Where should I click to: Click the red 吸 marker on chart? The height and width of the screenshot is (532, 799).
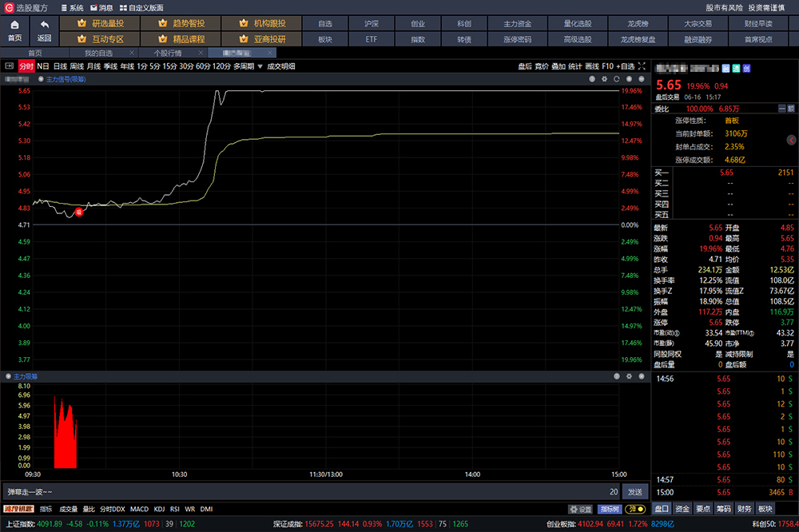(78, 212)
